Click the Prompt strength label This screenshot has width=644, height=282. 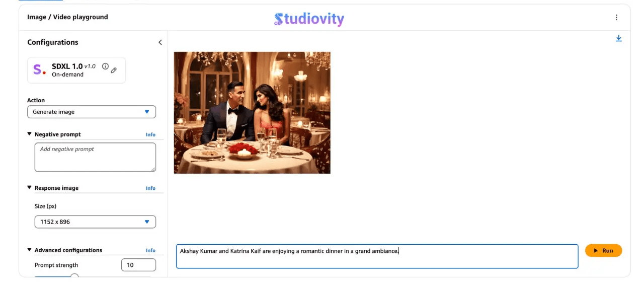[x=56, y=265]
